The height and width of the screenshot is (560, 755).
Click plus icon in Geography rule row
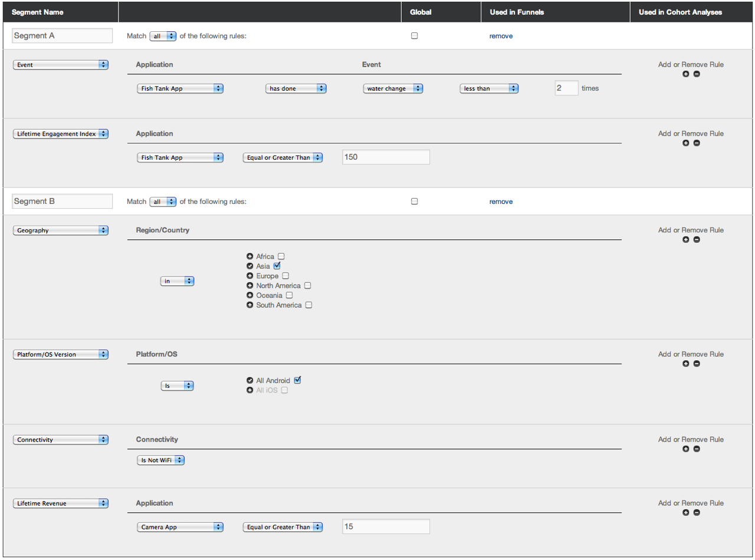click(685, 240)
